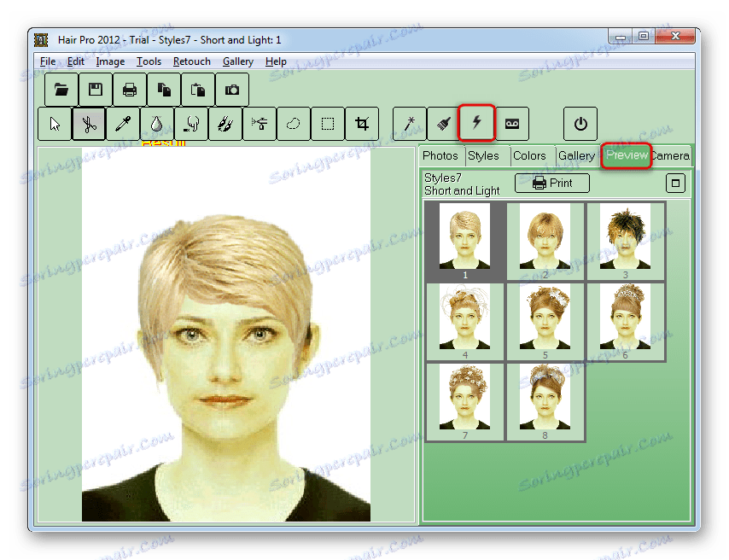Select hairstyle thumbnail 6
This screenshot has width=729, height=560.
tap(626, 322)
